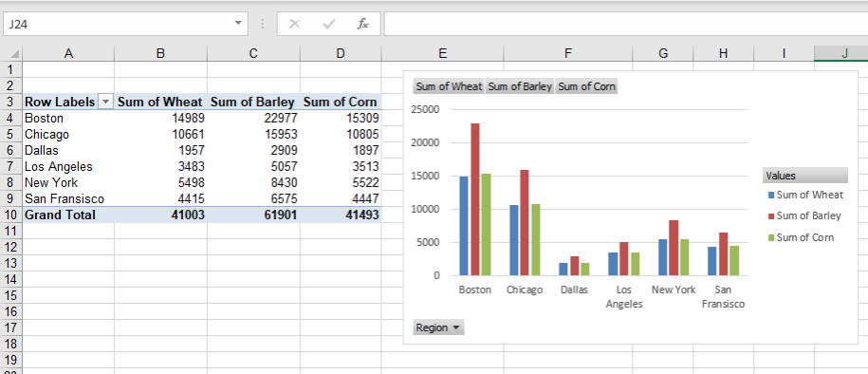The image size is (868, 374).
Task: Select row 3 header
Action: coord(11,102)
